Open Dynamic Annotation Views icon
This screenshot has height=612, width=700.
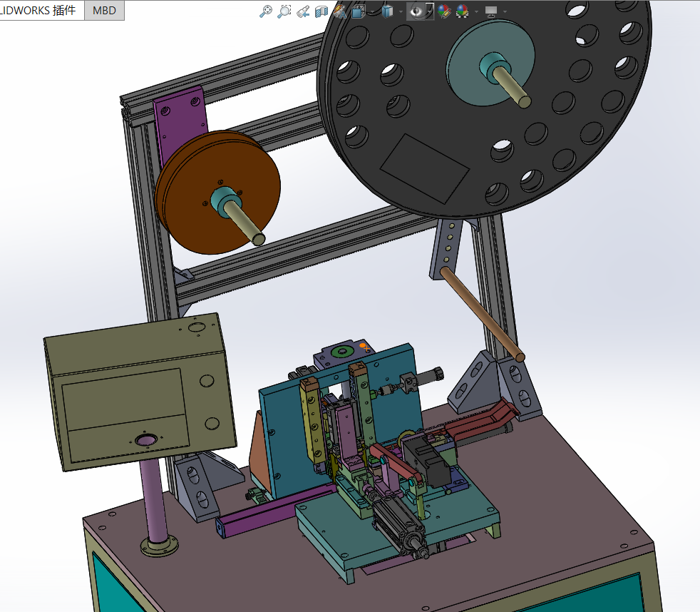(x=340, y=11)
